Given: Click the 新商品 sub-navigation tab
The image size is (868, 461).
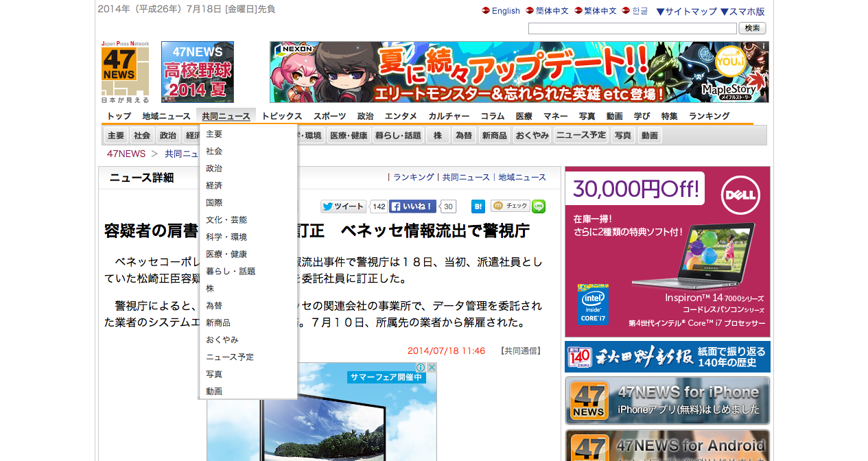Looking at the screenshot, I should [495, 135].
